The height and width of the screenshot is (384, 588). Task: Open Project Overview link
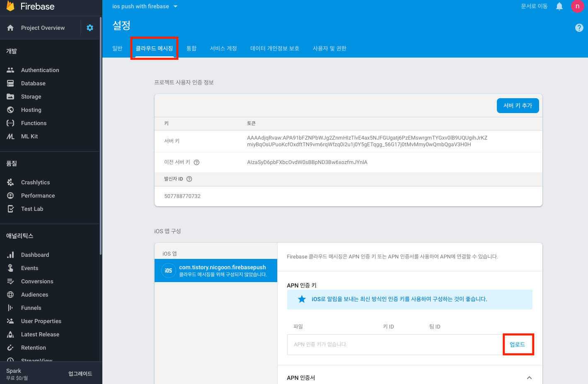click(x=43, y=28)
